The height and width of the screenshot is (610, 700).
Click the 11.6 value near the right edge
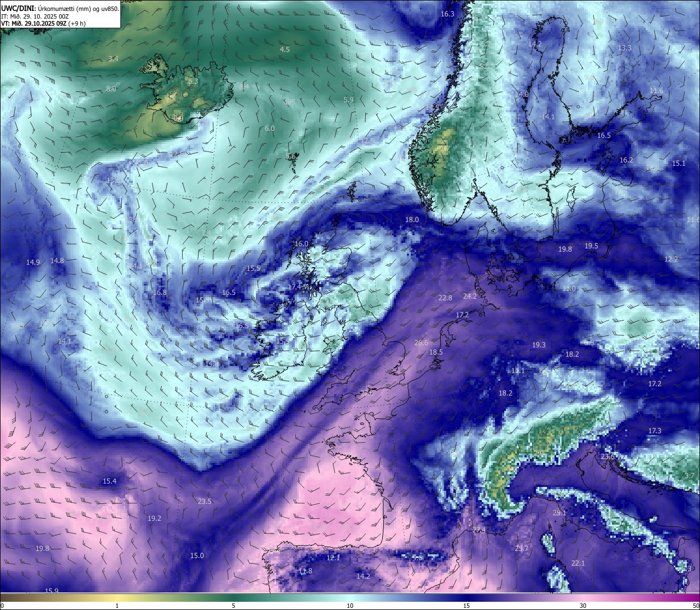tap(656, 90)
